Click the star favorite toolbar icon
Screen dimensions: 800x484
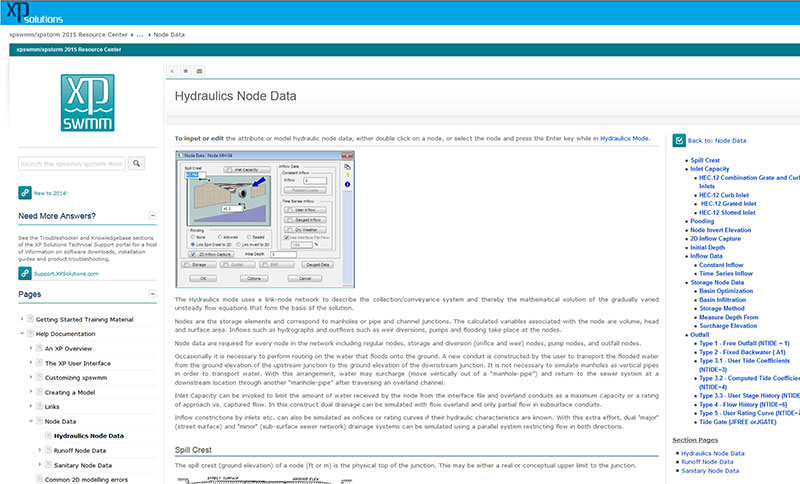(x=186, y=71)
